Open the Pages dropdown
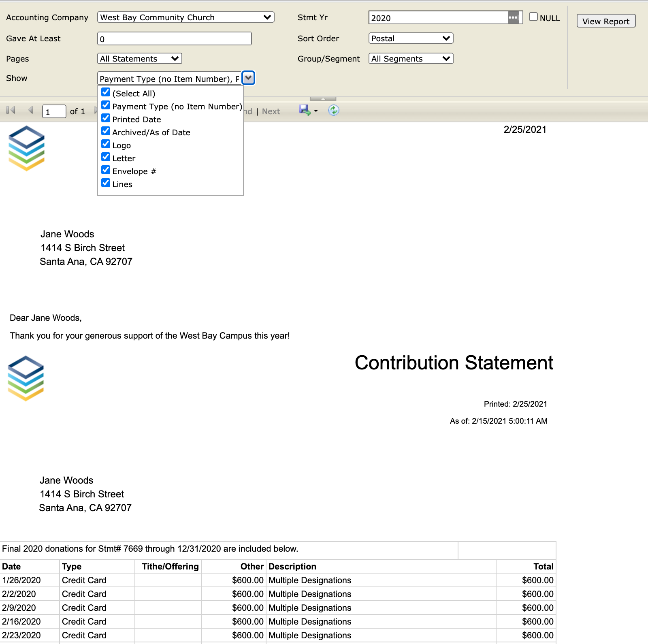This screenshot has height=644, width=648. [x=140, y=58]
